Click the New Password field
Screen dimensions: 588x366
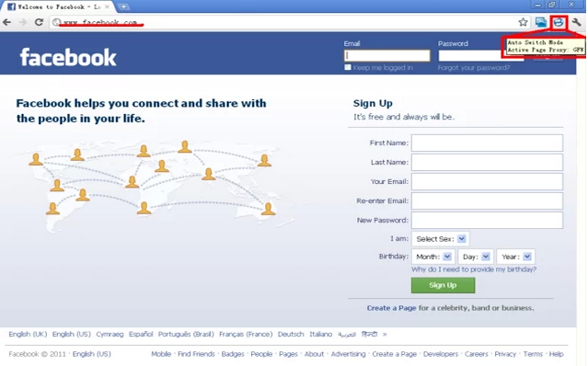[487, 221]
